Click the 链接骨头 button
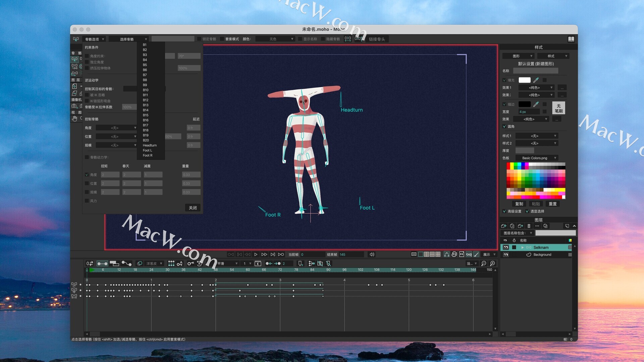This screenshot has width=644, height=362. click(x=377, y=39)
